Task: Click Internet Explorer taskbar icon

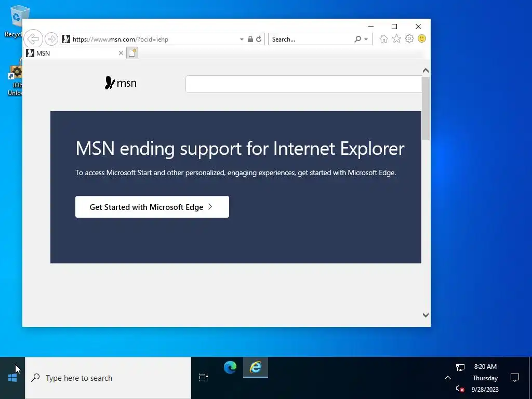Action: coord(256,367)
